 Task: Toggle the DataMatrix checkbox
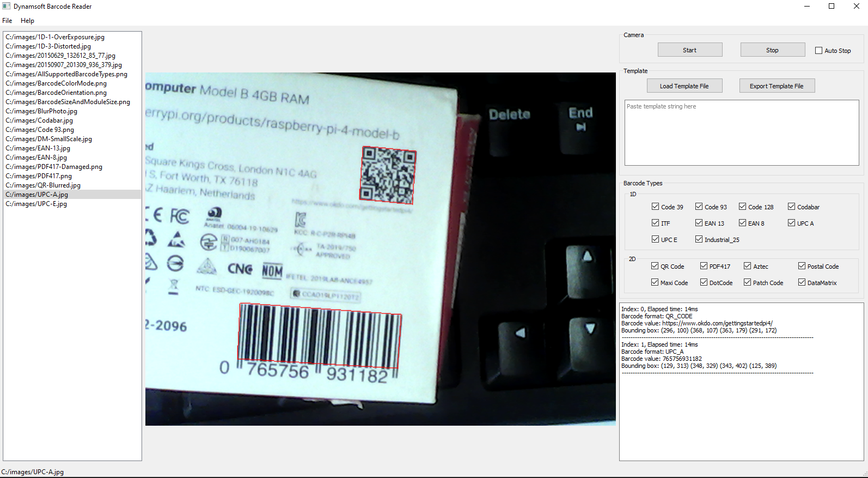click(802, 282)
